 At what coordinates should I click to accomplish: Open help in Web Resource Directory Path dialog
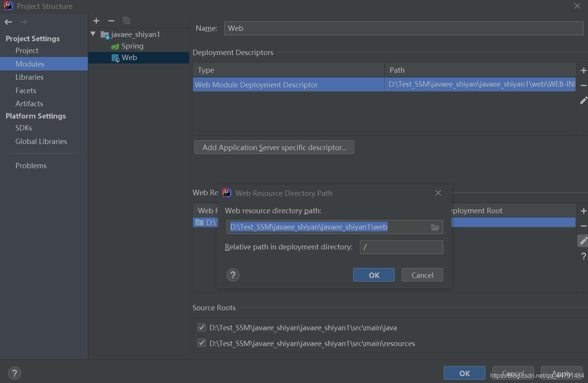pyautogui.click(x=233, y=275)
